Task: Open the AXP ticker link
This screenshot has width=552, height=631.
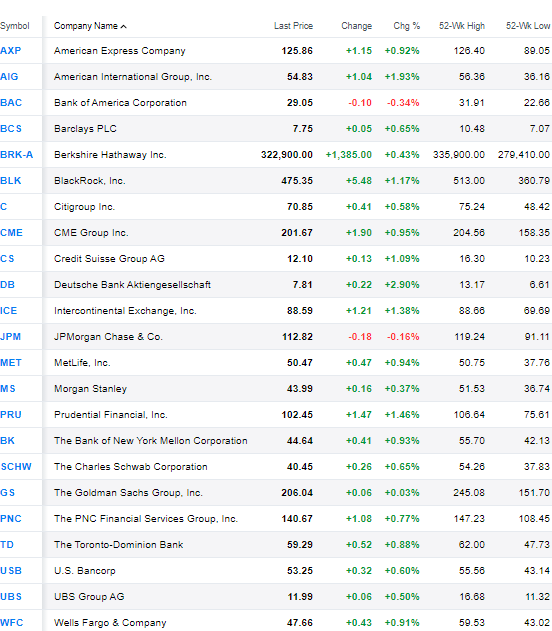Action: (x=11, y=51)
